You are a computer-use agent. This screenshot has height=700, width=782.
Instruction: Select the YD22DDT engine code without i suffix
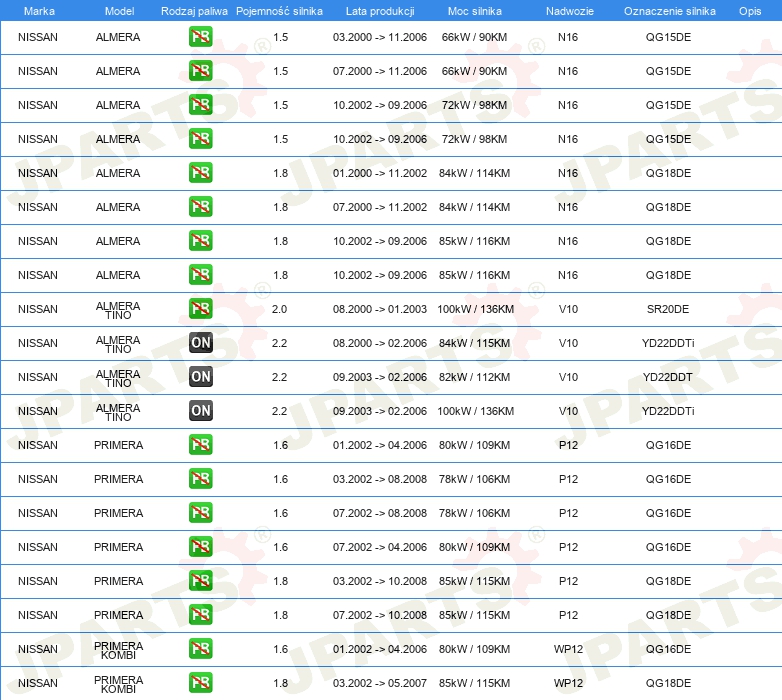[x=668, y=377]
